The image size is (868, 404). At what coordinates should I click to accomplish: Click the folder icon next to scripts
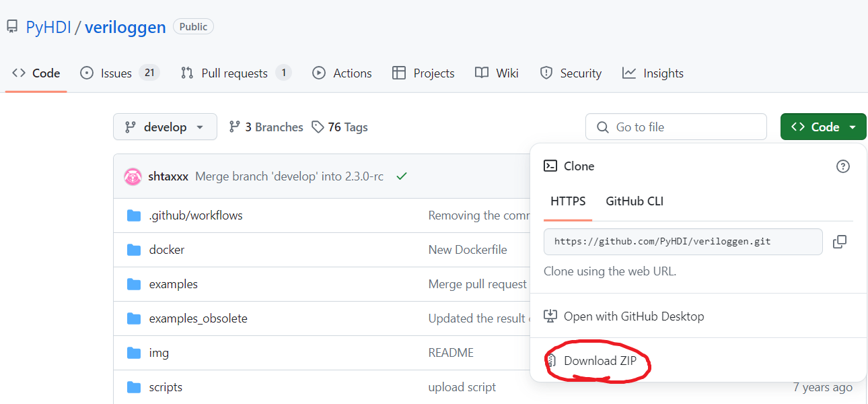click(134, 387)
